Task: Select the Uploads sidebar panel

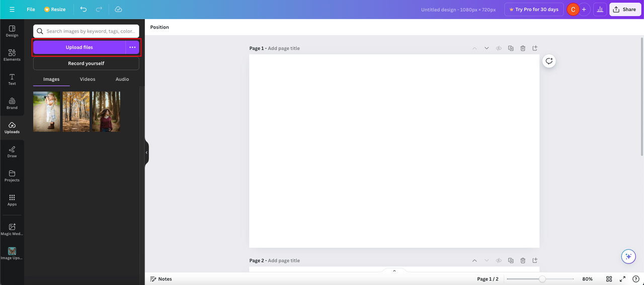Action: 12,128
